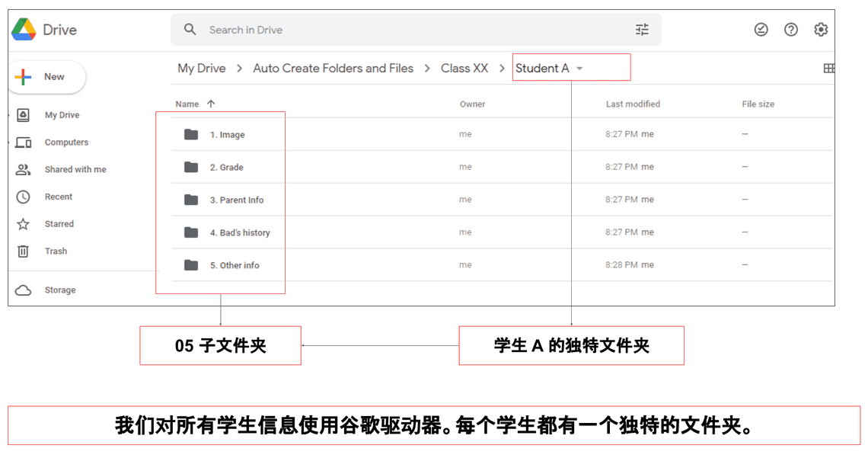Screen dimensions: 868x474
Task: Open search filter options icon
Action: click(x=642, y=30)
